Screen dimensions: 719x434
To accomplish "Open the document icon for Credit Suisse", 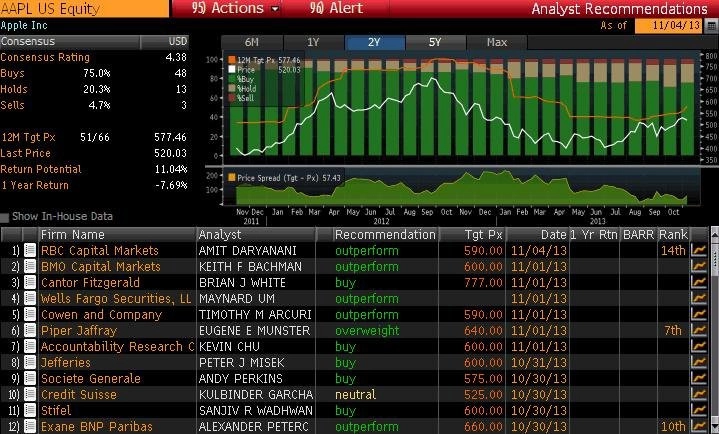I will 30,395.
